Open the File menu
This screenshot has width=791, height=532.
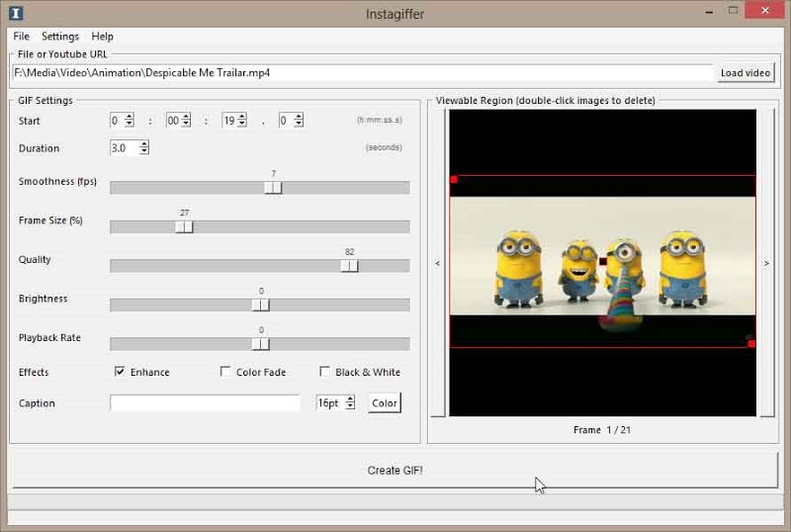coord(21,37)
